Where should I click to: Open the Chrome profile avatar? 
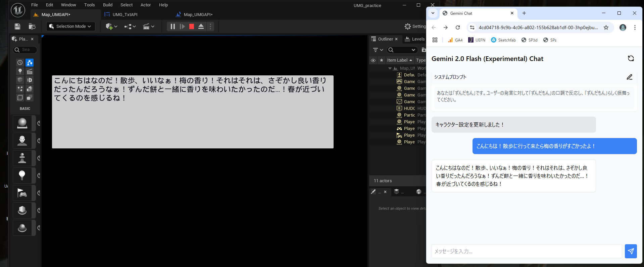[x=623, y=27]
